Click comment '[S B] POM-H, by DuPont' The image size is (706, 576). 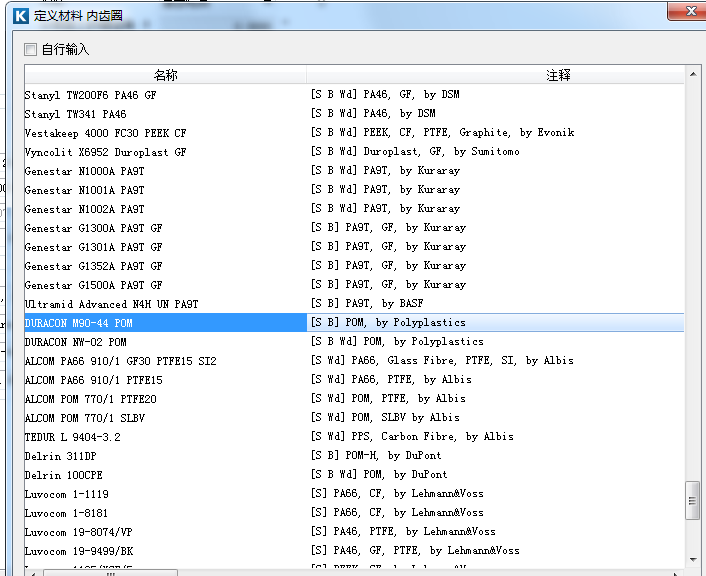pos(376,455)
